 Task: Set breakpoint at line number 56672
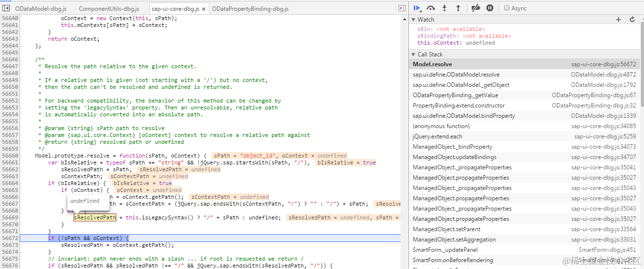[x=10, y=238]
